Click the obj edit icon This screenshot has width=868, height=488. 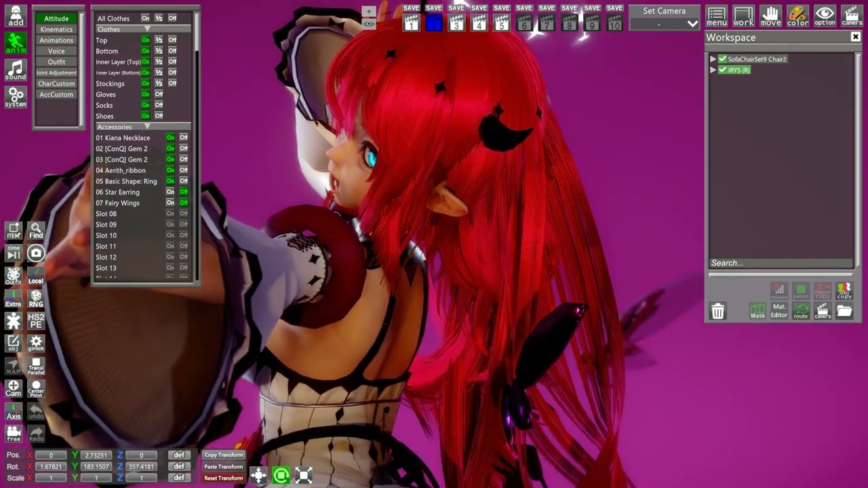pos(14,343)
